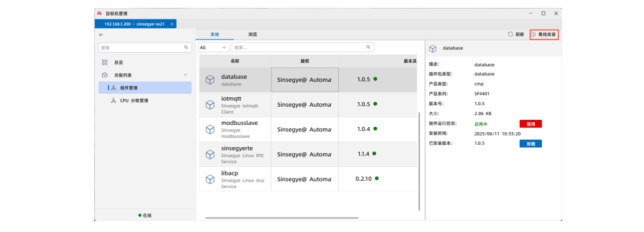Viewport: 644px width, 232px height.
Task: Close the 192.168.1.200 connection tab
Action: click(x=172, y=24)
